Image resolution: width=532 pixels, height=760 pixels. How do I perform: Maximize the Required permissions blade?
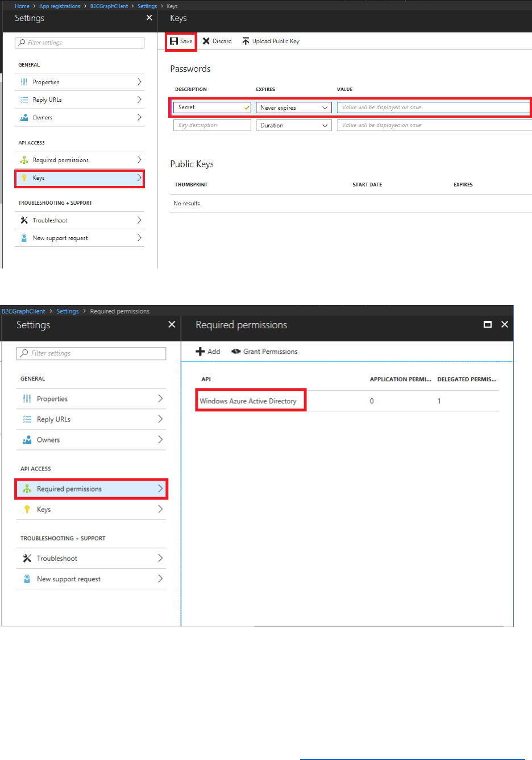click(x=487, y=324)
